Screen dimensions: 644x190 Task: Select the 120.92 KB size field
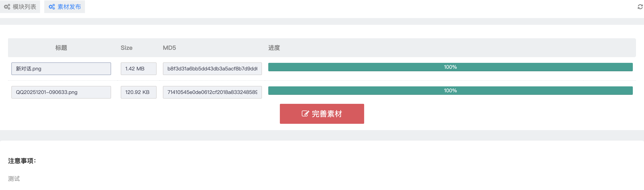click(138, 92)
